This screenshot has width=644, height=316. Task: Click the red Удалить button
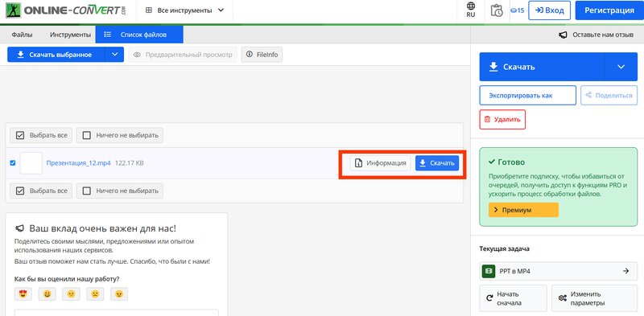[502, 120]
